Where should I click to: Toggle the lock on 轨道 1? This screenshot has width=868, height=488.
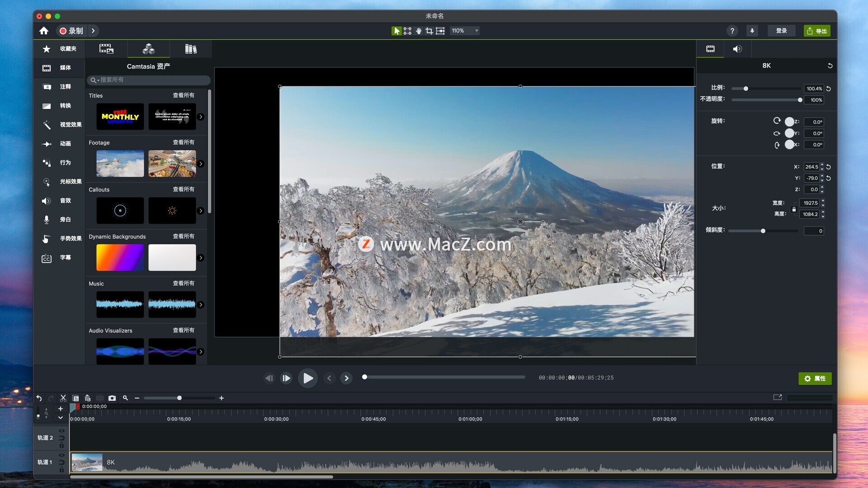pyautogui.click(x=61, y=470)
